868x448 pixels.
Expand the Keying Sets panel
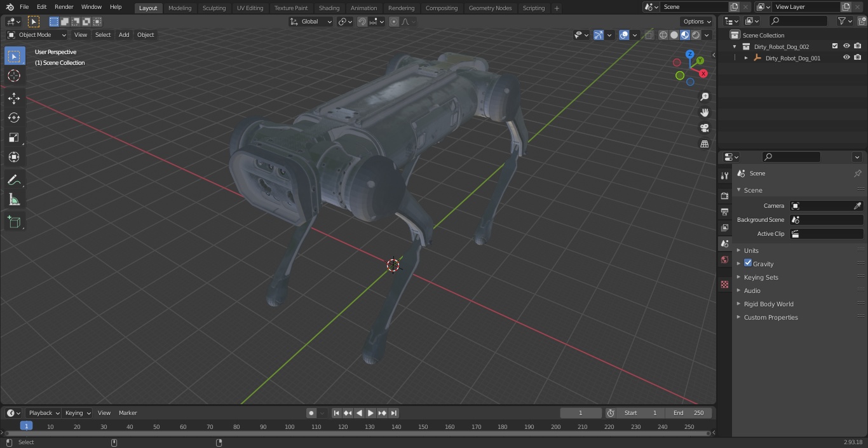[761, 277]
